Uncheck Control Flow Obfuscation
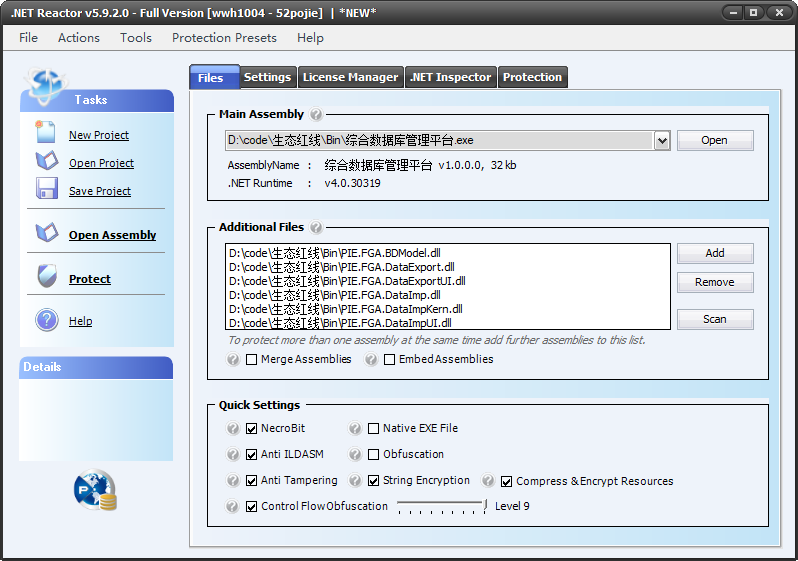The height and width of the screenshot is (561, 798). tap(251, 507)
